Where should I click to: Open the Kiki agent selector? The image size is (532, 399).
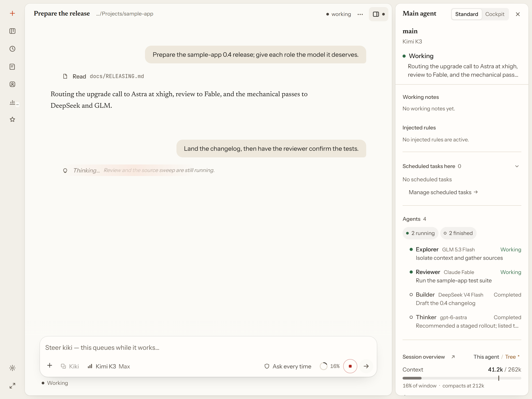70,366
